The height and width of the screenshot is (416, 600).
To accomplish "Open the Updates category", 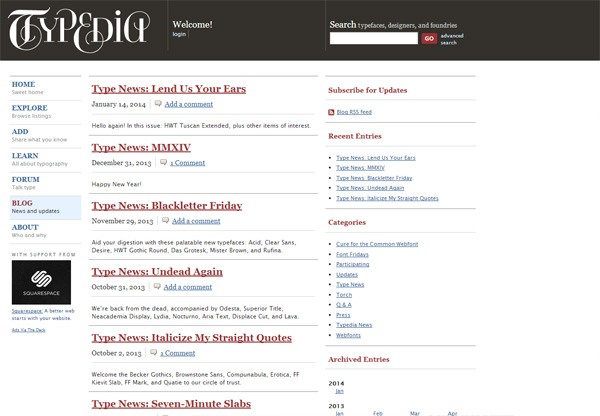I will tap(347, 275).
